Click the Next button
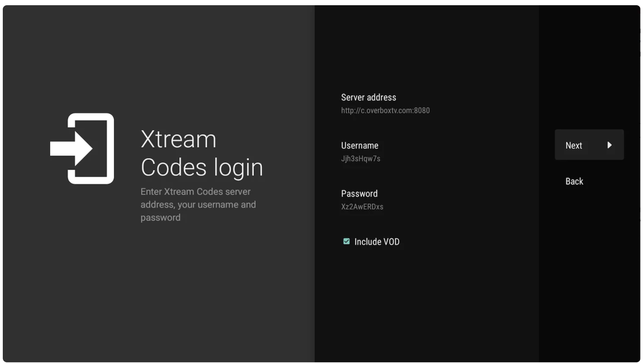This screenshot has width=644, height=363. tap(589, 145)
